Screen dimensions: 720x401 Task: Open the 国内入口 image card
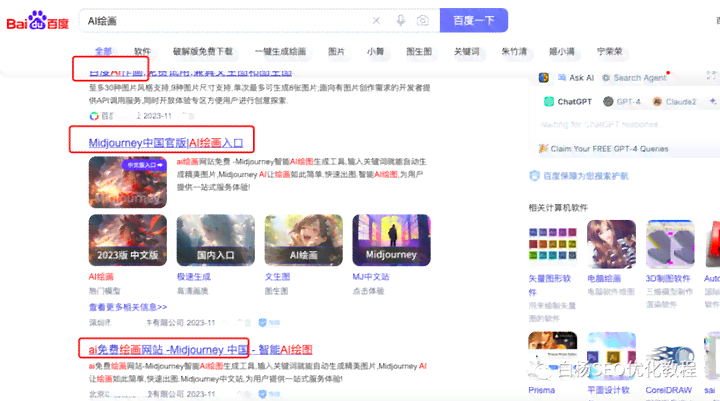tap(215, 240)
